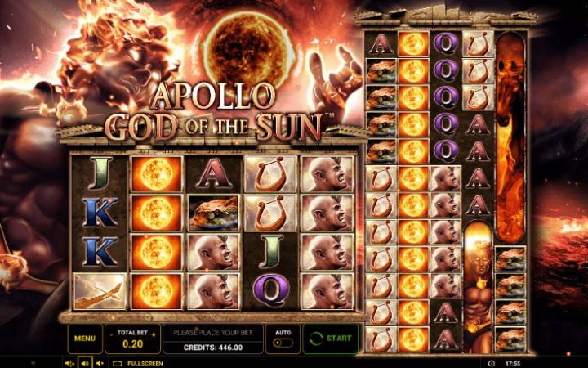Click the clock icon in bottom bar
This screenshot has width=588, height=368.
(492, 363)
